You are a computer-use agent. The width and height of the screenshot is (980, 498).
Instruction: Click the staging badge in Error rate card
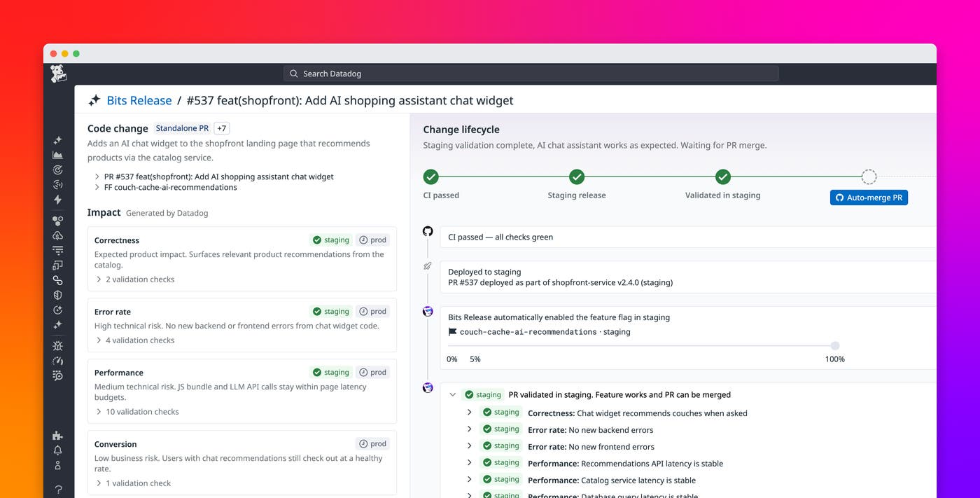tap(331, 311)
